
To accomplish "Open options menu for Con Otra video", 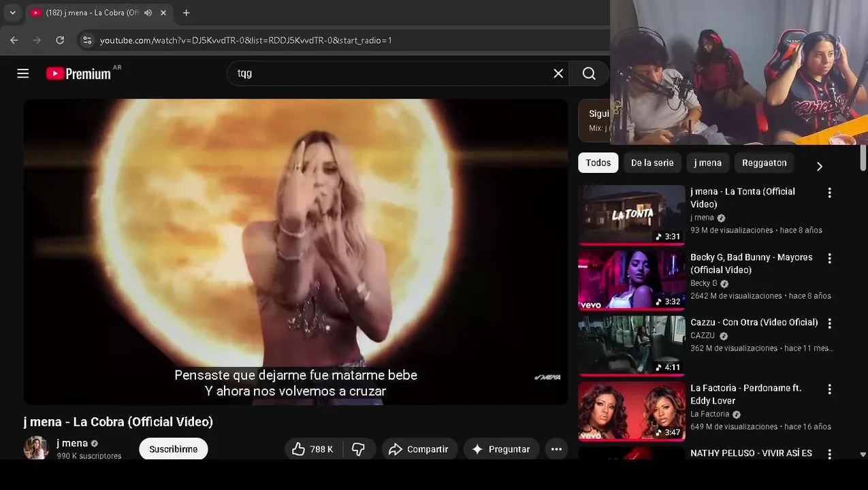I will click(x=829, y=324).
